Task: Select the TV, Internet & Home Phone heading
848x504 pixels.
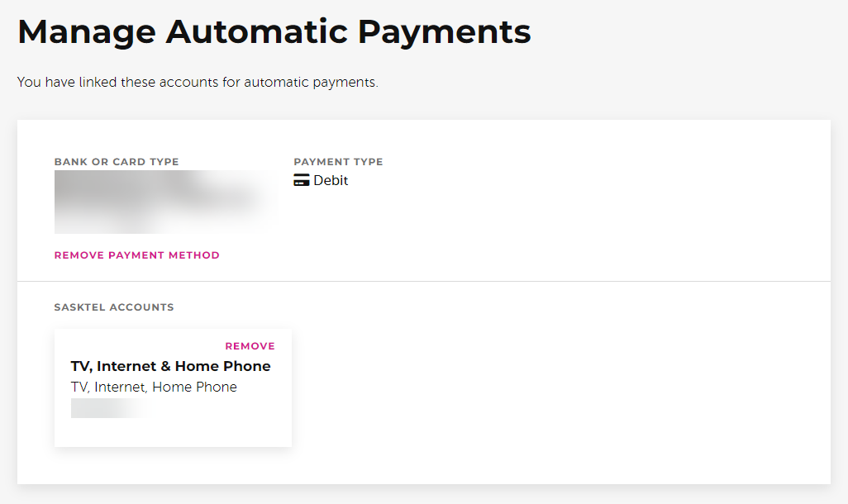Action: 171,365
